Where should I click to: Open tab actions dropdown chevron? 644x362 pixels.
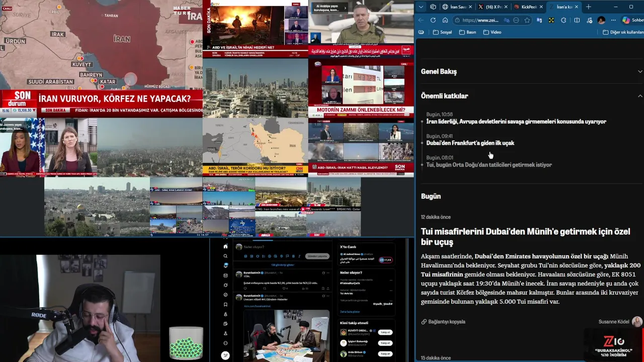(x=421, y=7)
